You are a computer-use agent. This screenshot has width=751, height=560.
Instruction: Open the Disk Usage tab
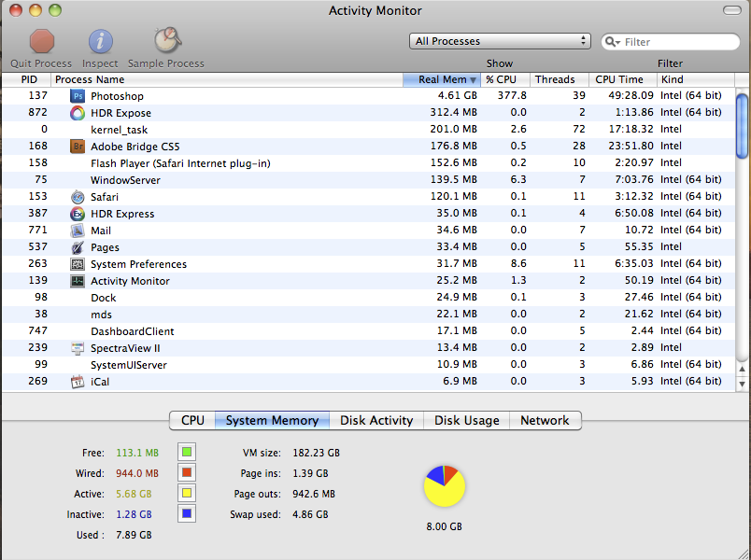[x=466, y=420]
